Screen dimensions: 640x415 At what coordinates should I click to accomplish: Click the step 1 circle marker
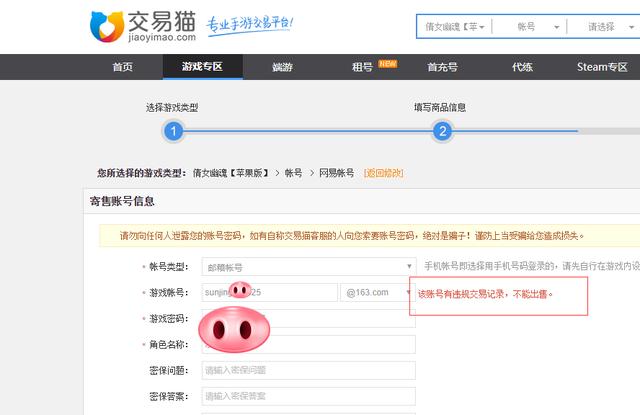pyautogui.click(x=173, y=131)
